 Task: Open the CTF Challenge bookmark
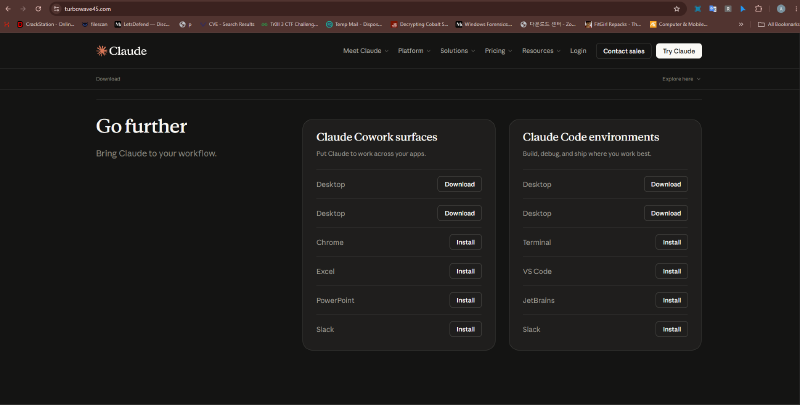point(289,24)
